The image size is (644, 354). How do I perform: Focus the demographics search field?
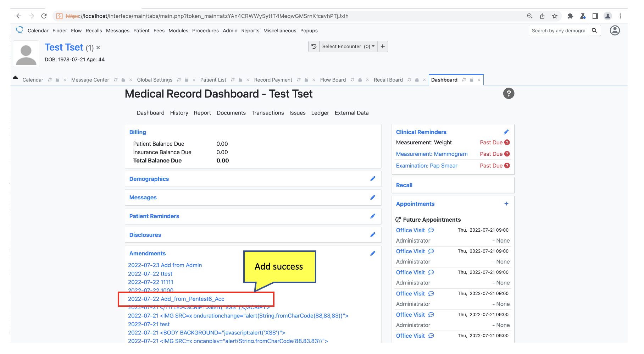pos(559,31)
